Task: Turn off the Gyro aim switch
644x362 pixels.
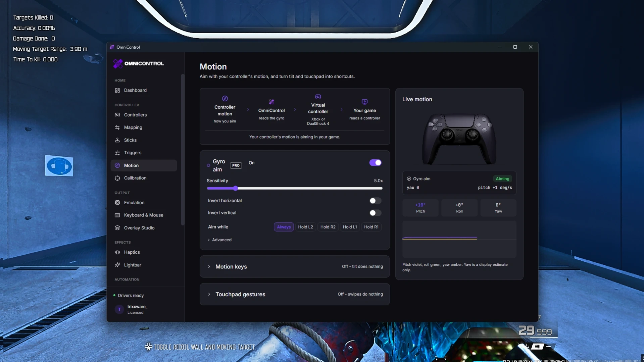Action: pyautogui.click(x=375, y=163)
